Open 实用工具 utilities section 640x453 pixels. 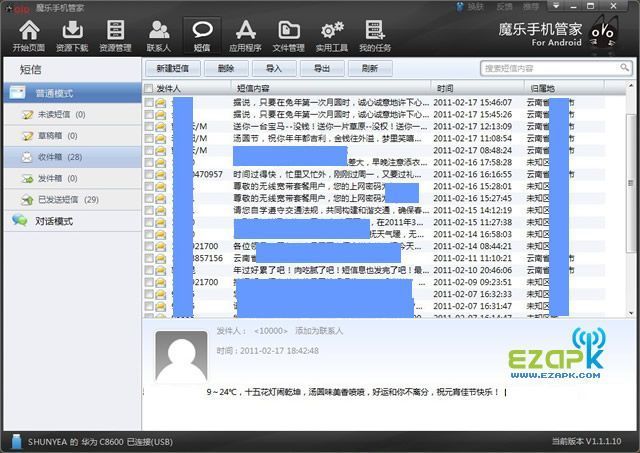tap(332, 36)
